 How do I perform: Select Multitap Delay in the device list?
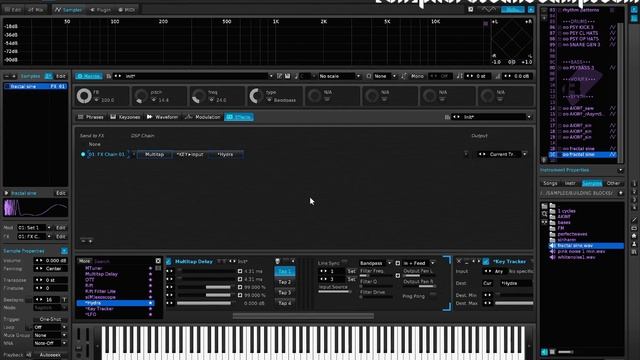101,274
